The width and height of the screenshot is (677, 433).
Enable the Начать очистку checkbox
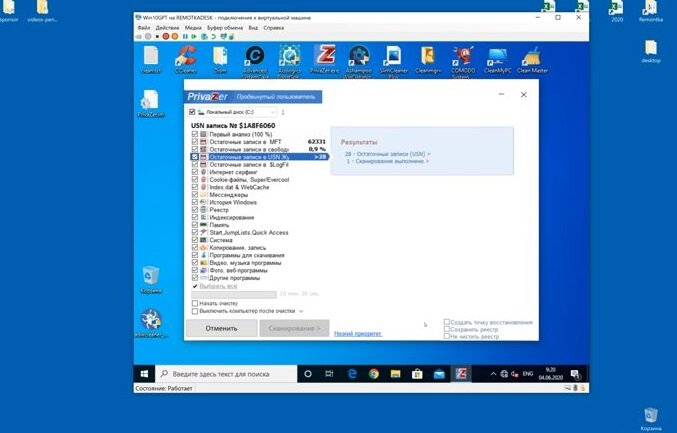coord(195,303)
